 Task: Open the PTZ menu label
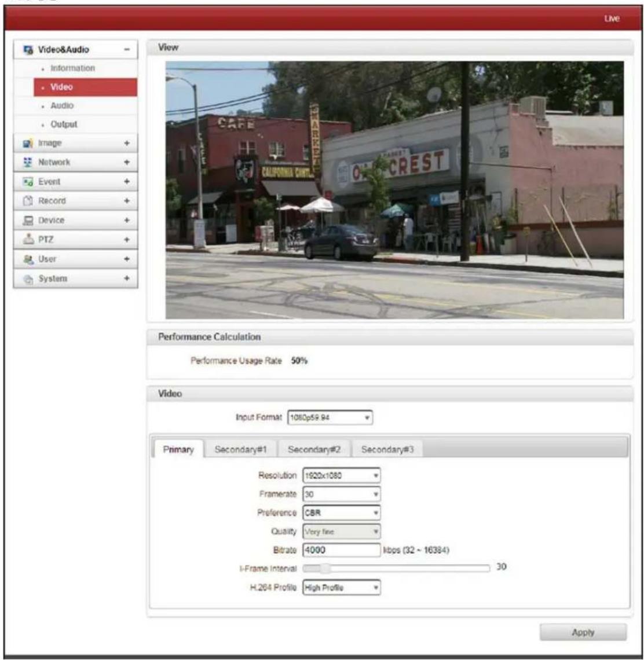[46, 240]
